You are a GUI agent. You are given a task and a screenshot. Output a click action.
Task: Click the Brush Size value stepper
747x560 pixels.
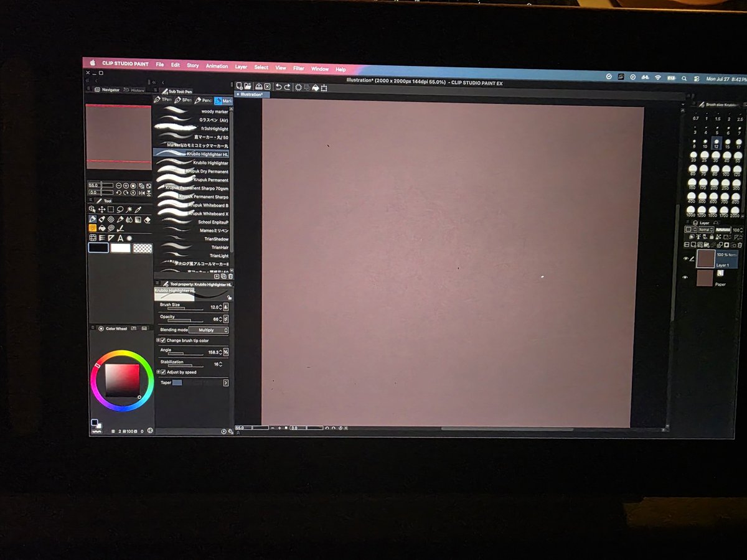point(220,307)
